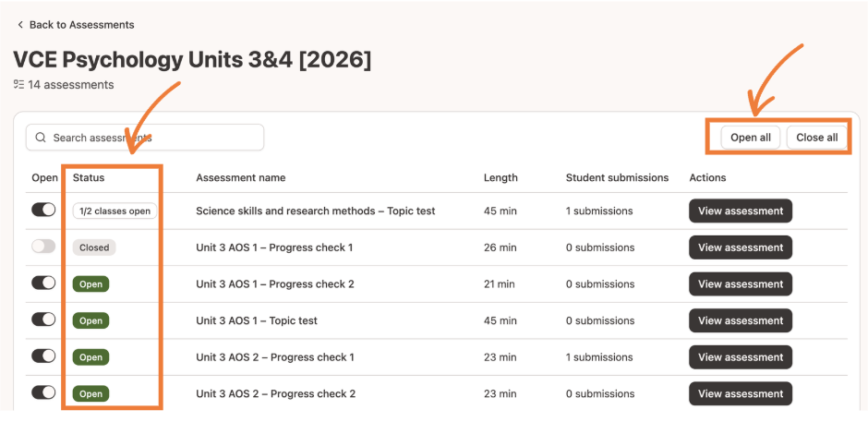Select Unit 3 AOS 2 – Progress check 1 name
Viewport: 868px width, 434px height.
pyautogui.click(x=275, y=357)
